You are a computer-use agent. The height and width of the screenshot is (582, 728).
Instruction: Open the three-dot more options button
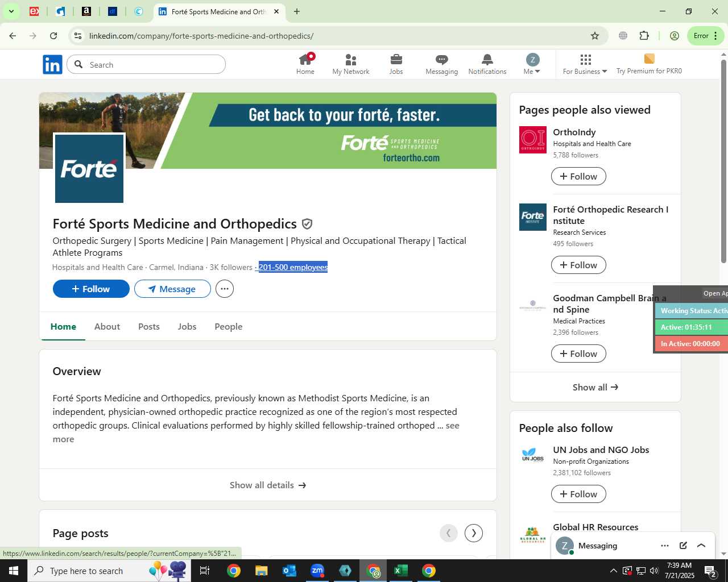click(225, 289)
